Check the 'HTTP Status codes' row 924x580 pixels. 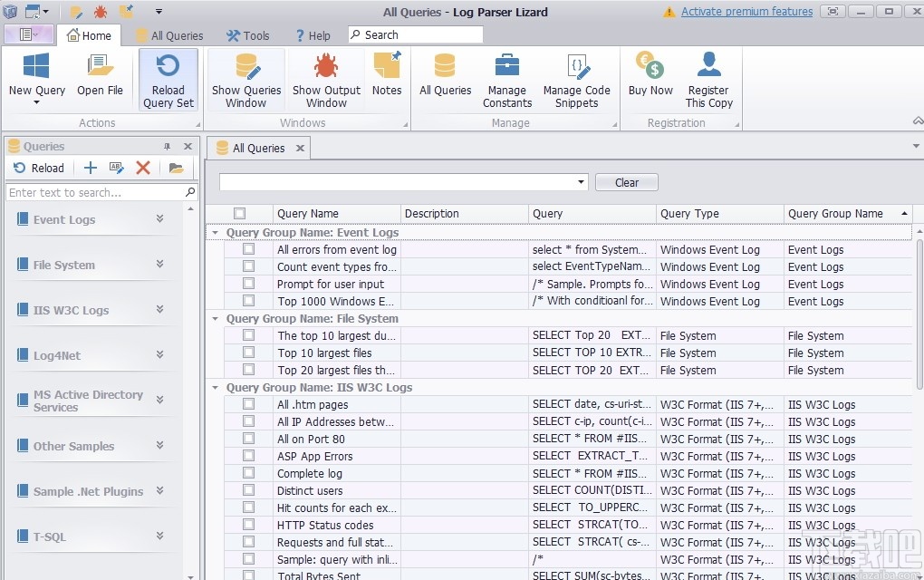(249, 525)
